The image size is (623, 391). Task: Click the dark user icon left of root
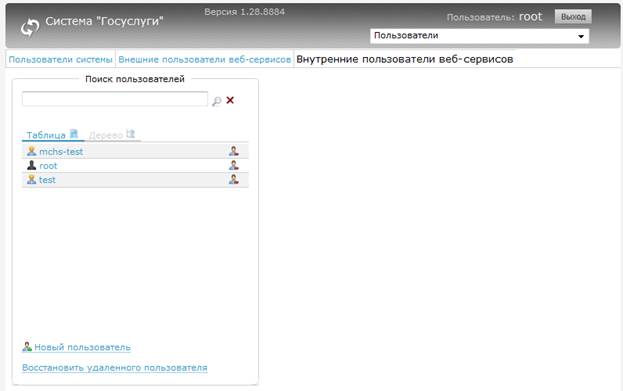point(31,165)
